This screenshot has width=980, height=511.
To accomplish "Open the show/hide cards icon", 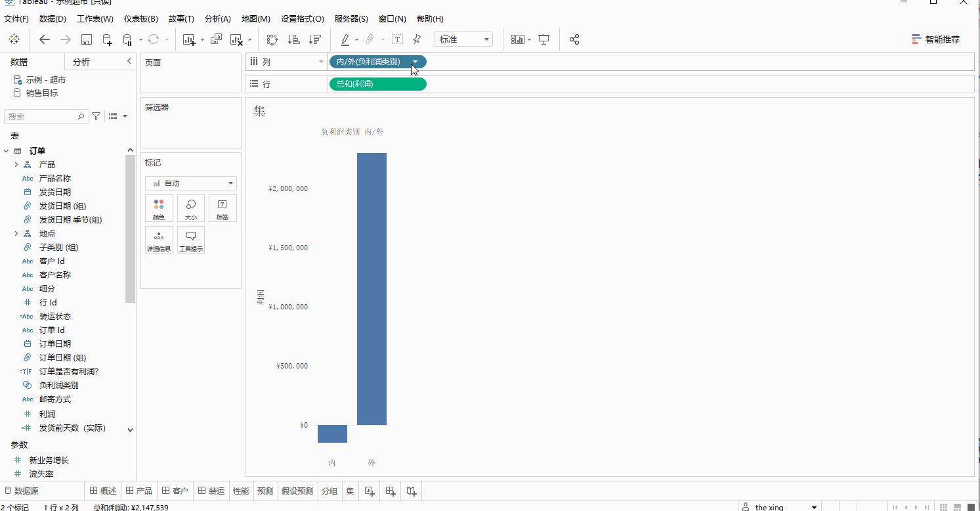I will tap(518, 39).
